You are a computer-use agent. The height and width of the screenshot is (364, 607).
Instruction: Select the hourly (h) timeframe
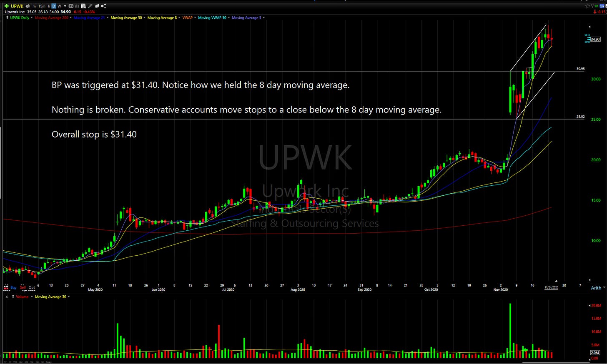coord(49,6)
